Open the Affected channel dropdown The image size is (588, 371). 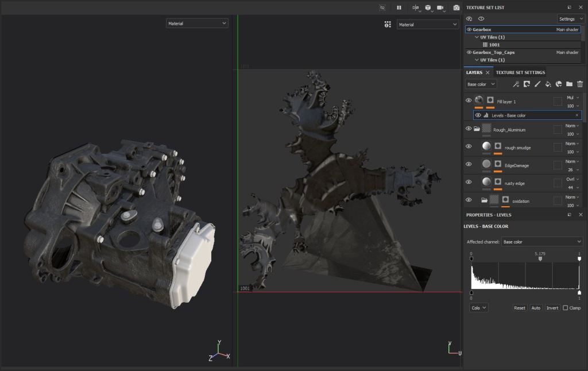[542, 242]
